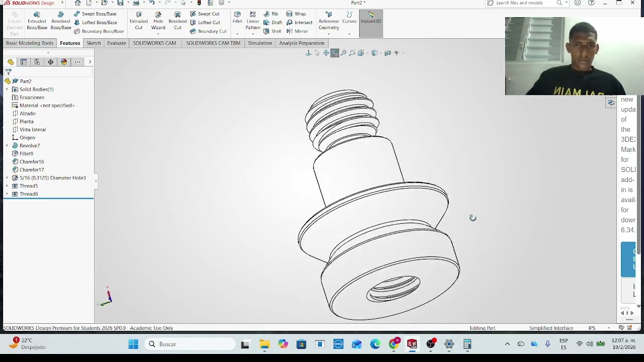Open the SOLIDWORKS CAM tab
The image size is (644, 362).
pyautogui.click(x=154, y=43)
